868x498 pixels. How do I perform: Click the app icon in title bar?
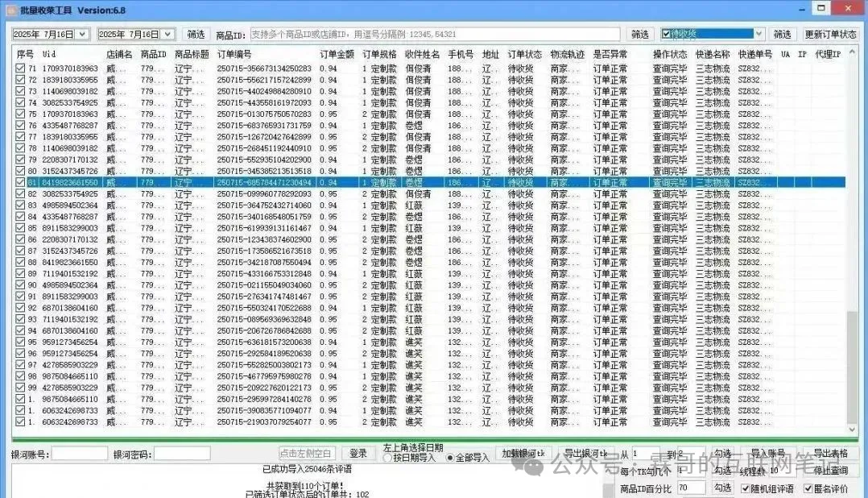tap(10, 9)
